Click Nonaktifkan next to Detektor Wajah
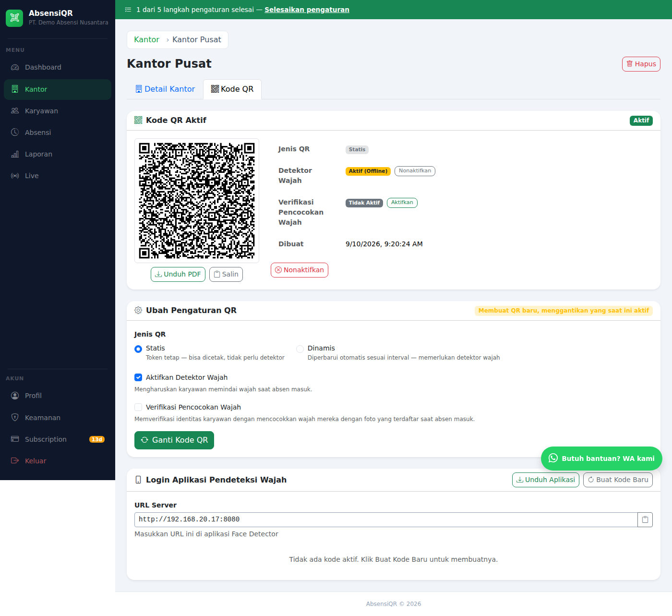Screen dimensions: 672x616 tap(415, 171)
